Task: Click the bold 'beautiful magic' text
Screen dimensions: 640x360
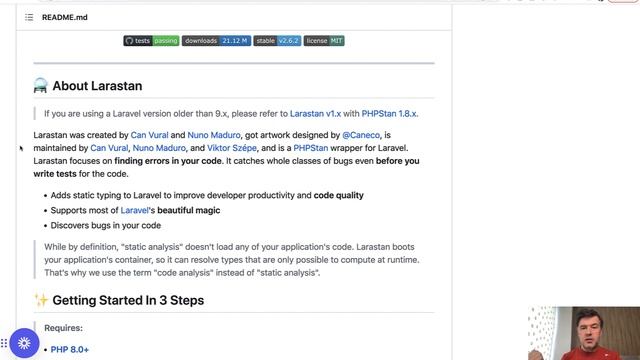Action: point(189,210)
